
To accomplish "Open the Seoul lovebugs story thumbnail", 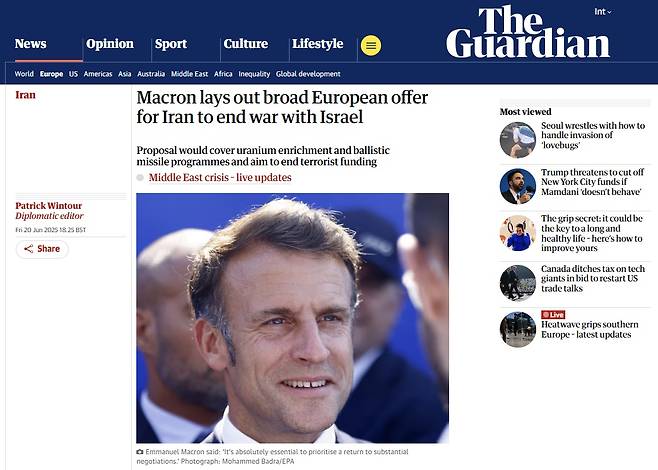I will point(517,139).
